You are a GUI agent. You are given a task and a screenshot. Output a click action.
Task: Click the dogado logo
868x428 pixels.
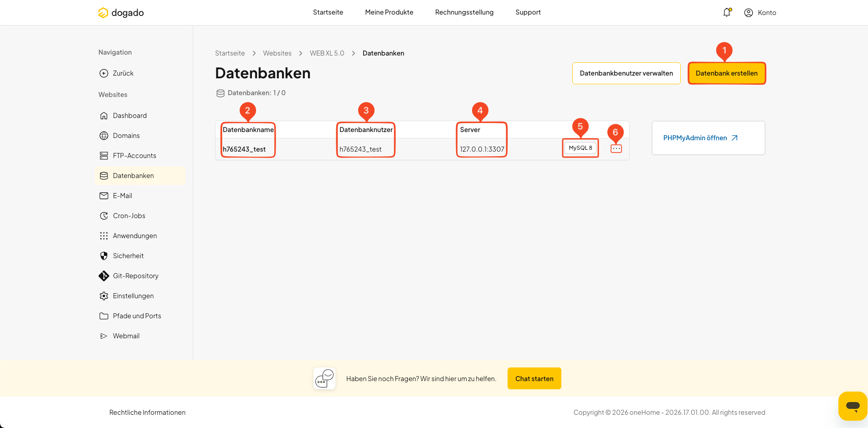coord(121,13)
